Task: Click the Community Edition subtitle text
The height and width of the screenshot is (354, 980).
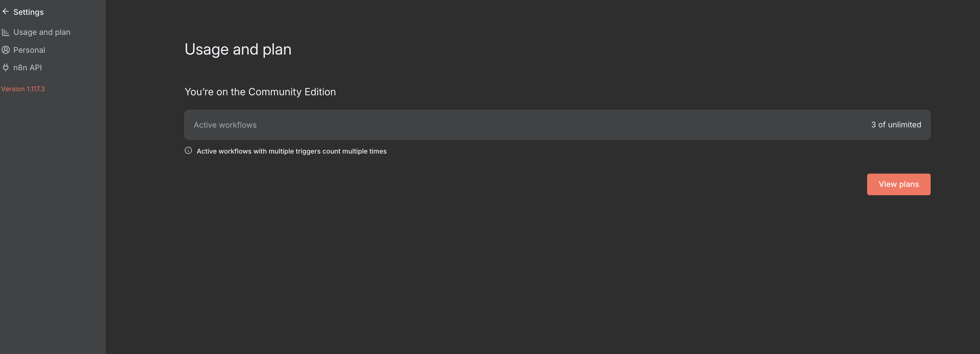Action: [x=260, y=92]
